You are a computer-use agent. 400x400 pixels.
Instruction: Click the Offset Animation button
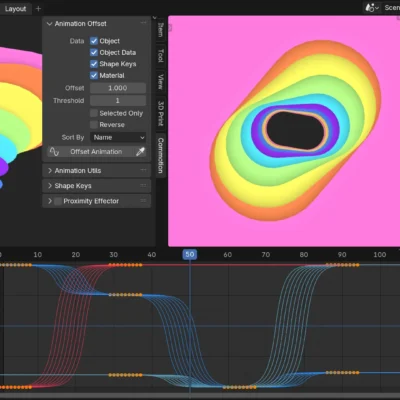(96, 152)
